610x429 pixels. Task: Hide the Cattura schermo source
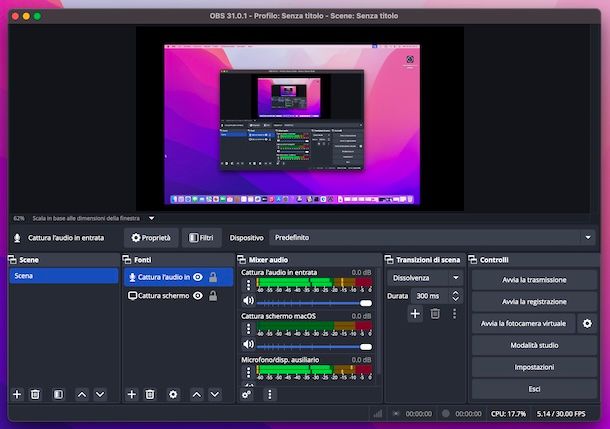pos(198,296)
